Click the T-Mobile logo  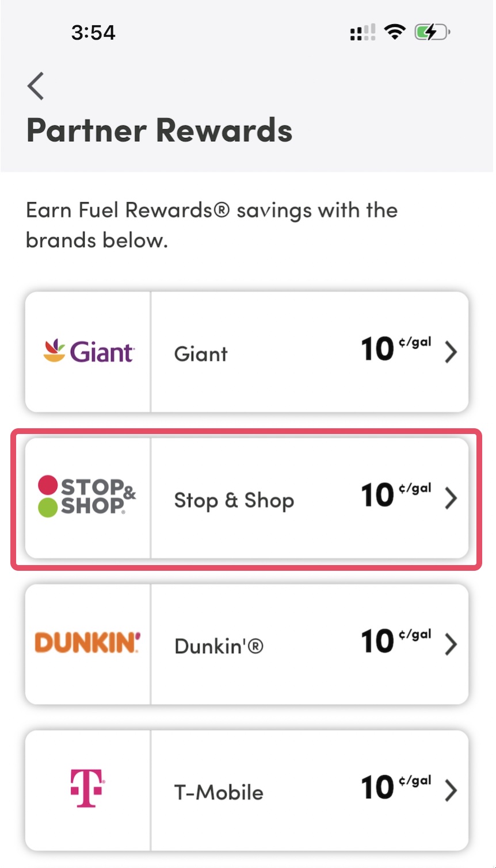coord(87,789)
